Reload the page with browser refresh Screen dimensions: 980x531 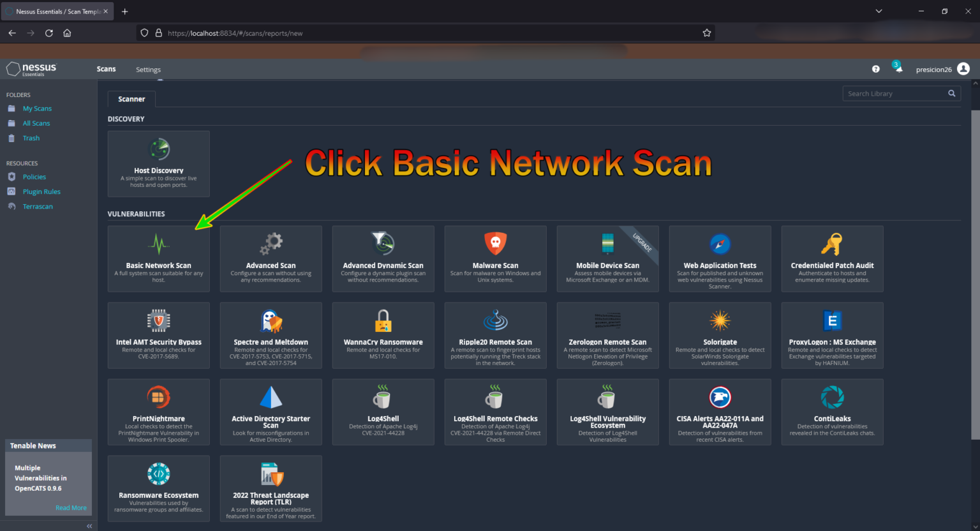[49, 33]
